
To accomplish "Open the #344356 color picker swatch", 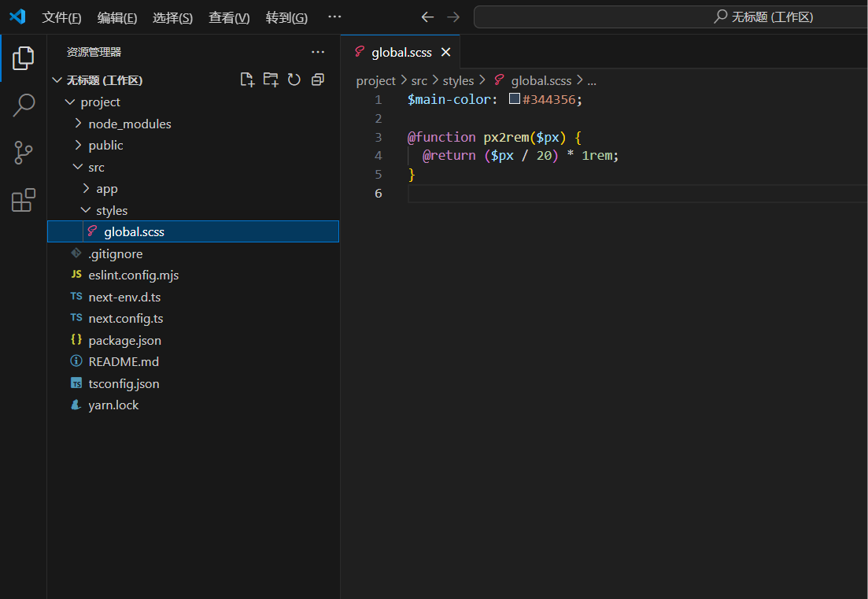I will (x=514, y=99).
